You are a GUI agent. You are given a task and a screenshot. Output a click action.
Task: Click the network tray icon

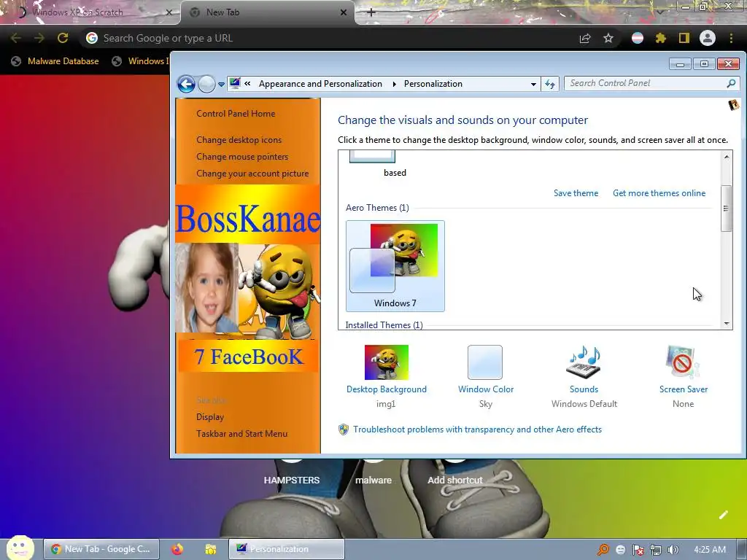coord(656,550)
